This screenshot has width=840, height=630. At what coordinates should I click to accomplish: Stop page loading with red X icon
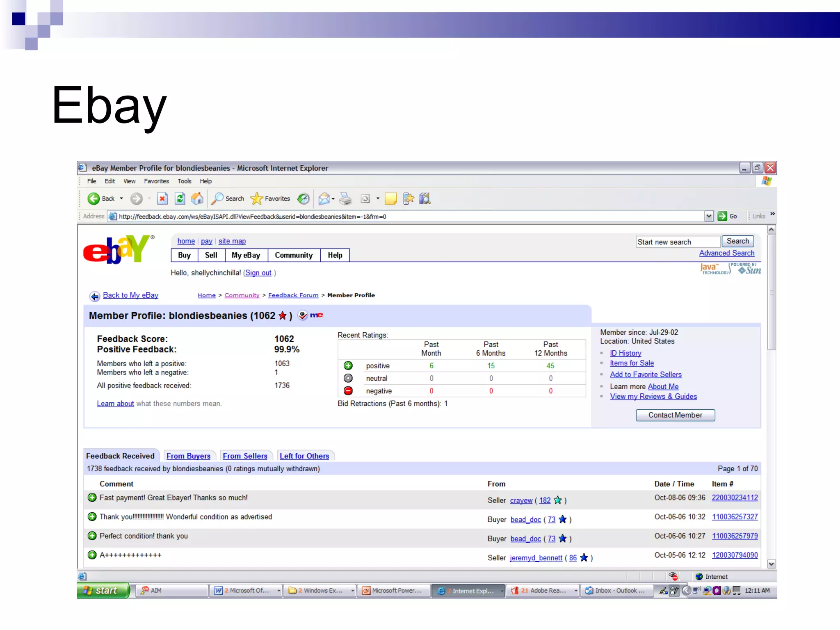(x=162, y=199)
